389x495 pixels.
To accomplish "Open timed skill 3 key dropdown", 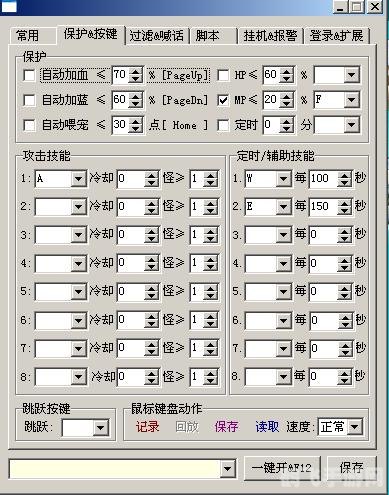I will 284,235.
